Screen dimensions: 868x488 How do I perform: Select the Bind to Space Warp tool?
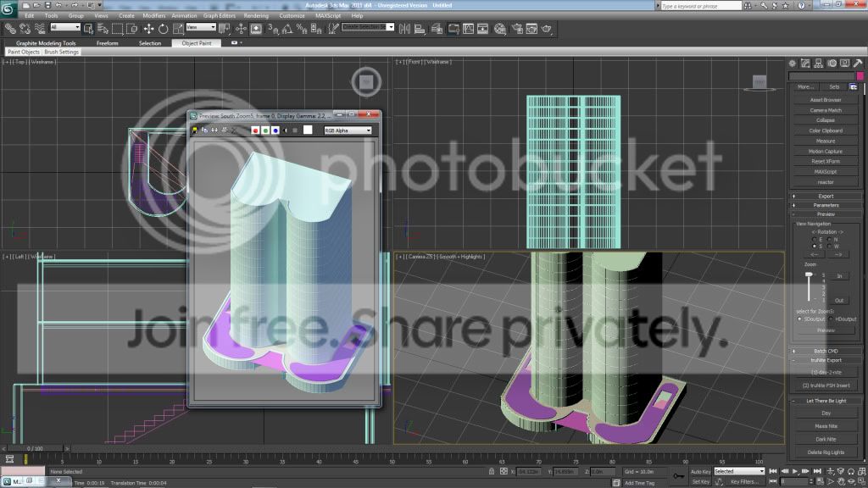(x=40, y=29)
